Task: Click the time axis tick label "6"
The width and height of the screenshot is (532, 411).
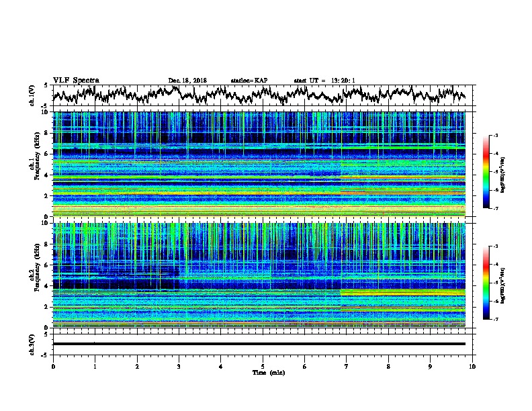Action: (x=305, y=367)
